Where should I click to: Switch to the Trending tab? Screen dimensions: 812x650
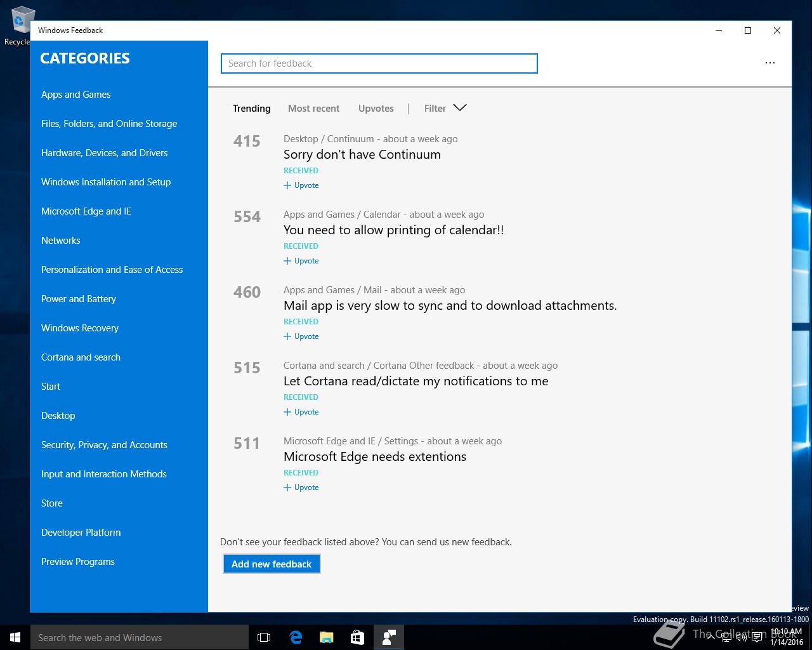coord(252,109)
